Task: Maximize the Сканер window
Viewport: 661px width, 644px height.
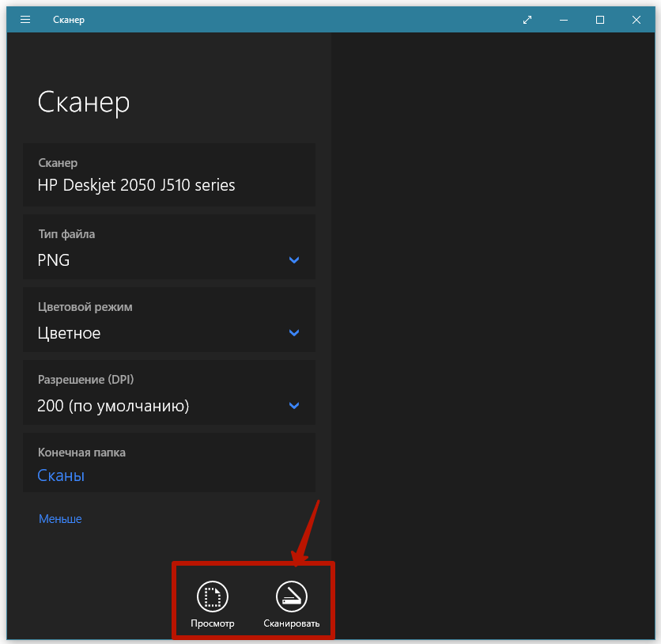Action: pos(600,20)
